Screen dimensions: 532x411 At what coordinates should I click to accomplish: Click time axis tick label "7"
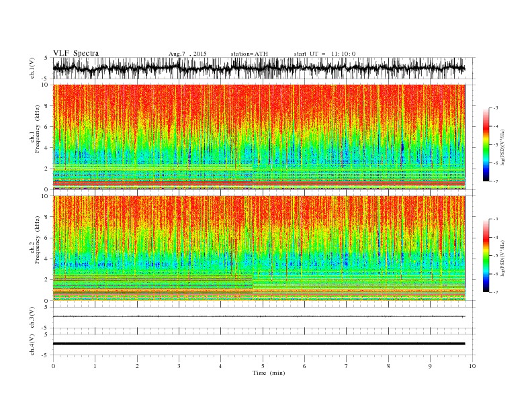pos(347,366)
